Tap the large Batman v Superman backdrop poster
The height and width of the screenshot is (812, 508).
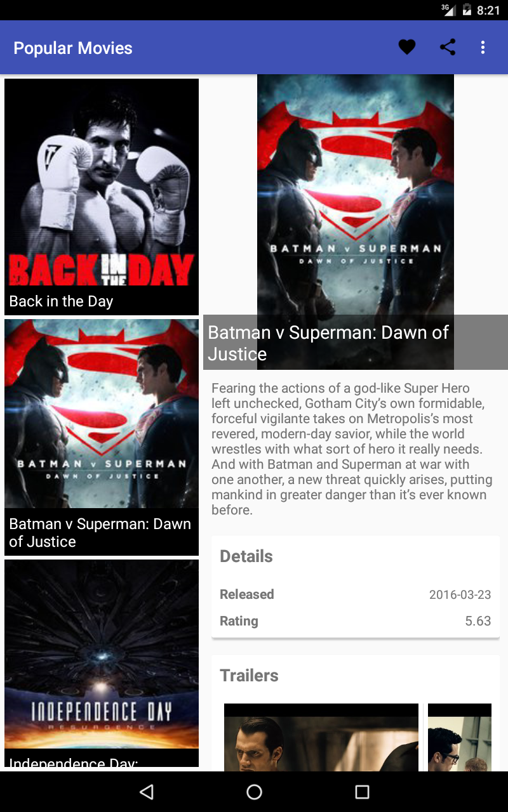coord(356,194)
